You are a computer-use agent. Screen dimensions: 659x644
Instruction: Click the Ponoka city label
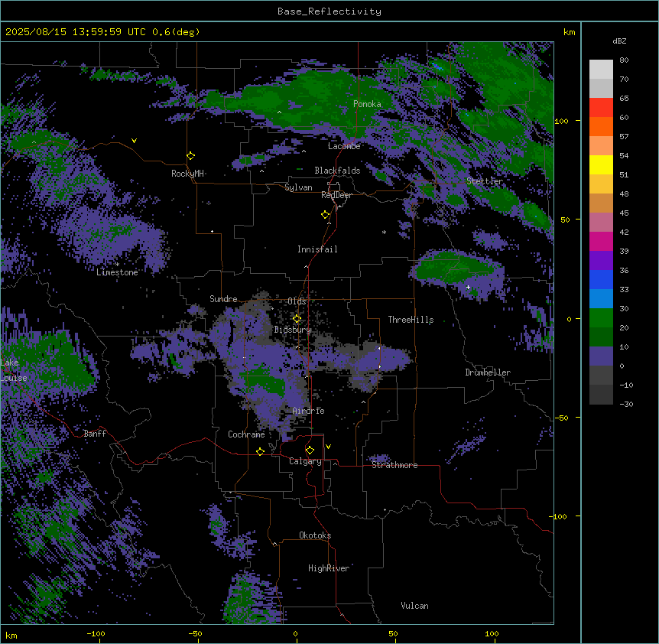coord(367,104)
